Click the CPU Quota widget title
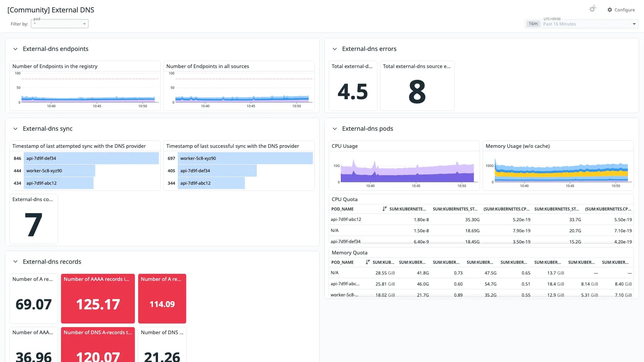The height and width of the screenshot is (362, 644). point(344,199)
